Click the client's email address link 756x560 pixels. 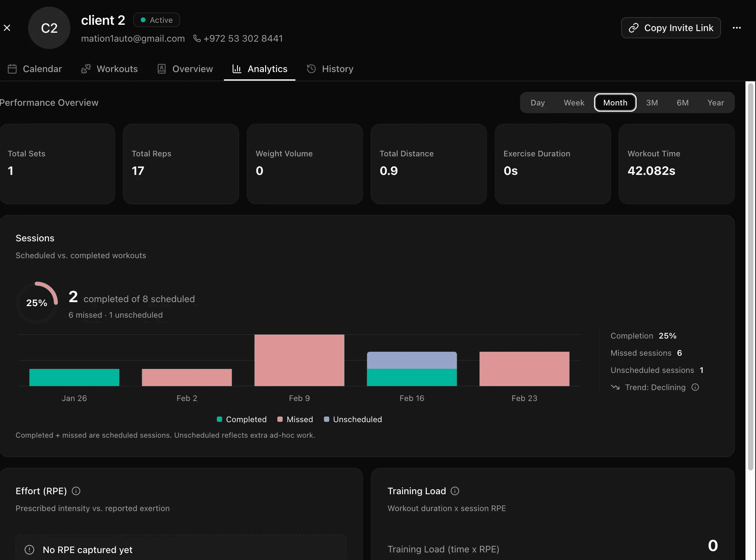click(x=133, y=38)
